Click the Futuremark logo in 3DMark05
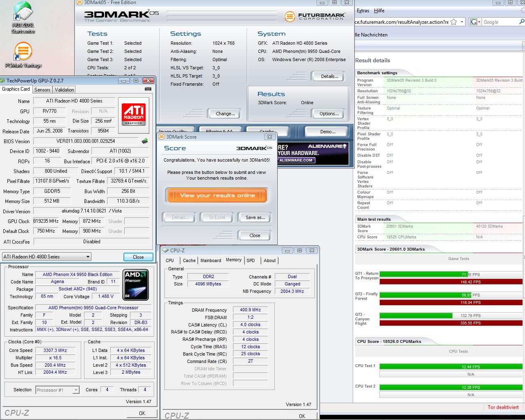This screenshot has width=525, height=420. pyautogui.click(x=315, y=16)
